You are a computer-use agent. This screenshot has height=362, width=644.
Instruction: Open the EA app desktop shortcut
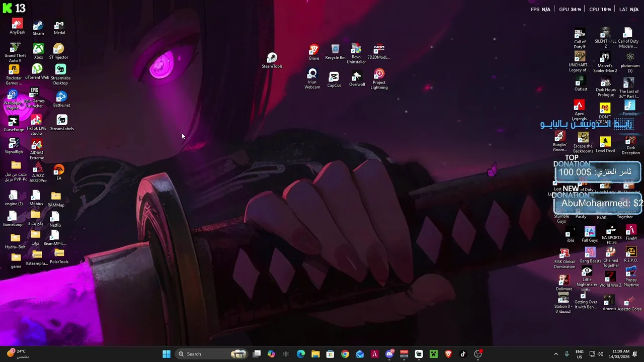coord(59,172)
